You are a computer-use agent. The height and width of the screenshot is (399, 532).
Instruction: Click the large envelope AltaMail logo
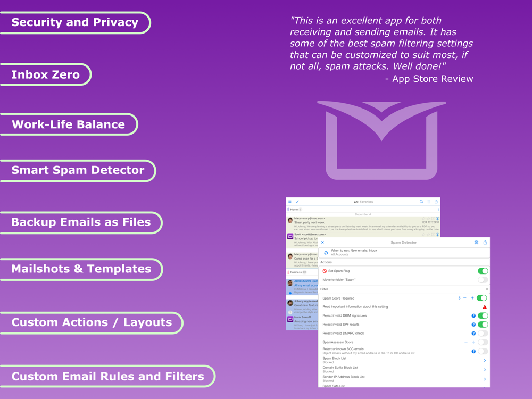pyautogui.click(x=381, y=140)
